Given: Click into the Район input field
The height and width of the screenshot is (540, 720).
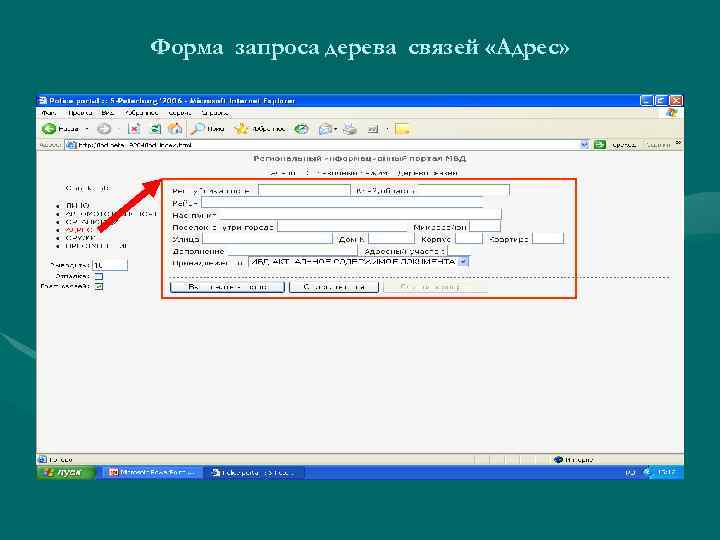Looking at the screenshot, I should coord(342,203).
